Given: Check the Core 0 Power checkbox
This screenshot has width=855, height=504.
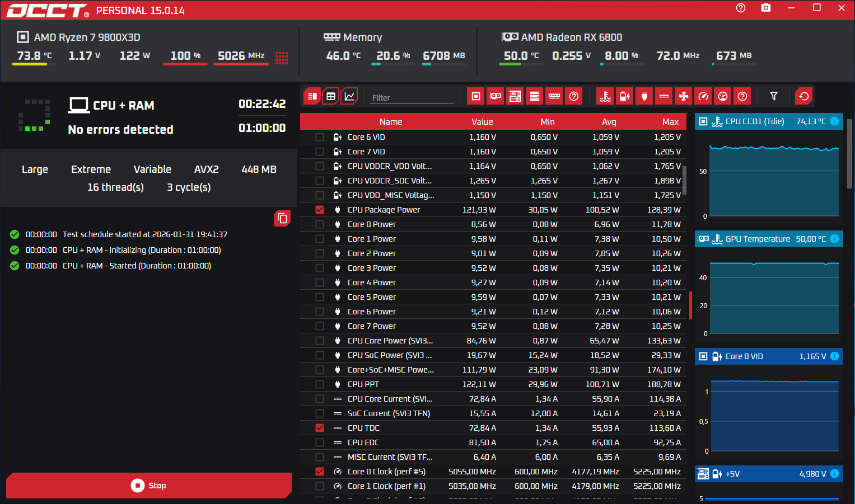Looking at the screenshot, I should [320, 224].
